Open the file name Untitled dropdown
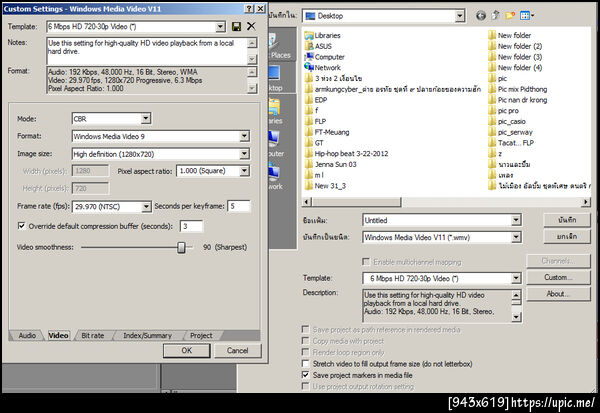600x413 pixels. (x=516, y=220)
